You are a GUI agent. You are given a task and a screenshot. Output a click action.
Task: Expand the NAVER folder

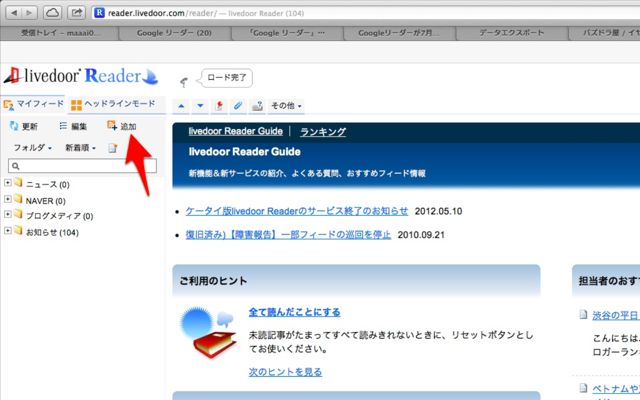(x=7, y=199)
